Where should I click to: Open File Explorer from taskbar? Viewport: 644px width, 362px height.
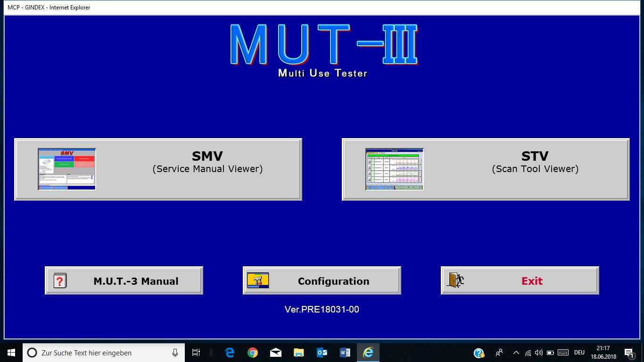(298, 353)
